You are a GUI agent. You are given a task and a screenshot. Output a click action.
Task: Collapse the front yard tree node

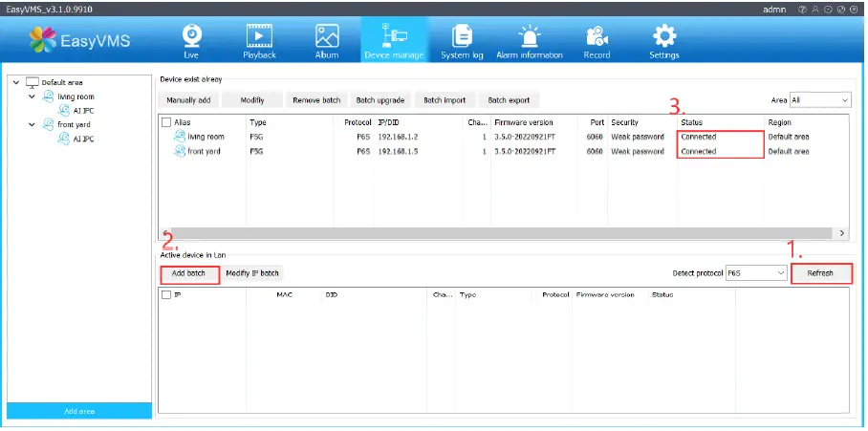pyautogui.click(x=33, y=124)
